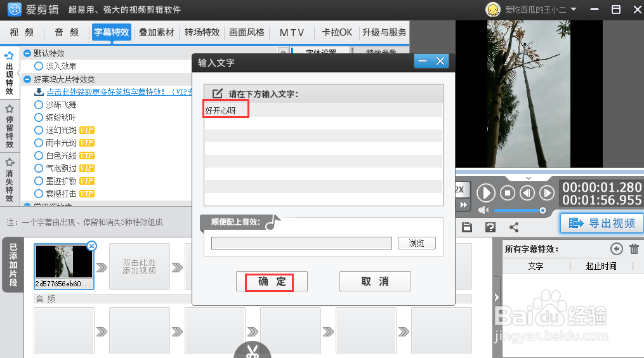Click the 起止时间 column header
The height and width of the screenshot is (358, 644).
coord(601,267)
